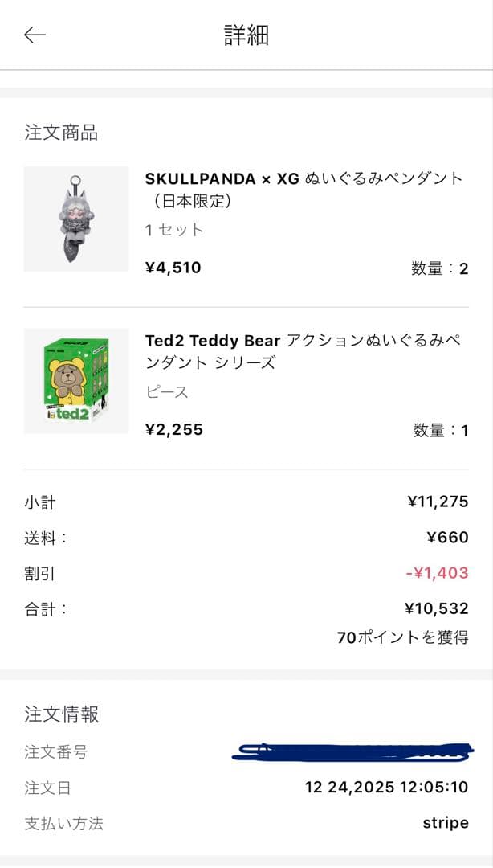This screenshot has width=493, height=868.
Task: Click the 70ポイントを獲得 text
Action: [x=402, y=637]
